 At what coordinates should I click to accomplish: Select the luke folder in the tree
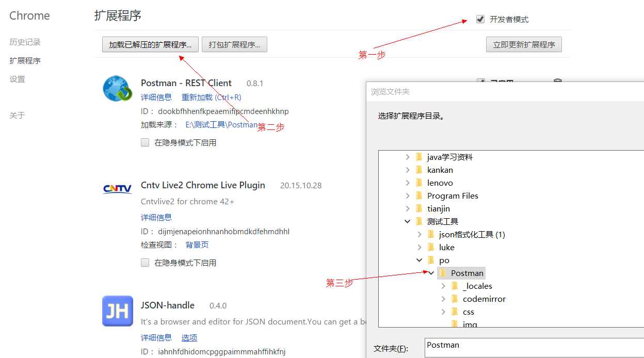pyautogui.click(x=447, y=247)
